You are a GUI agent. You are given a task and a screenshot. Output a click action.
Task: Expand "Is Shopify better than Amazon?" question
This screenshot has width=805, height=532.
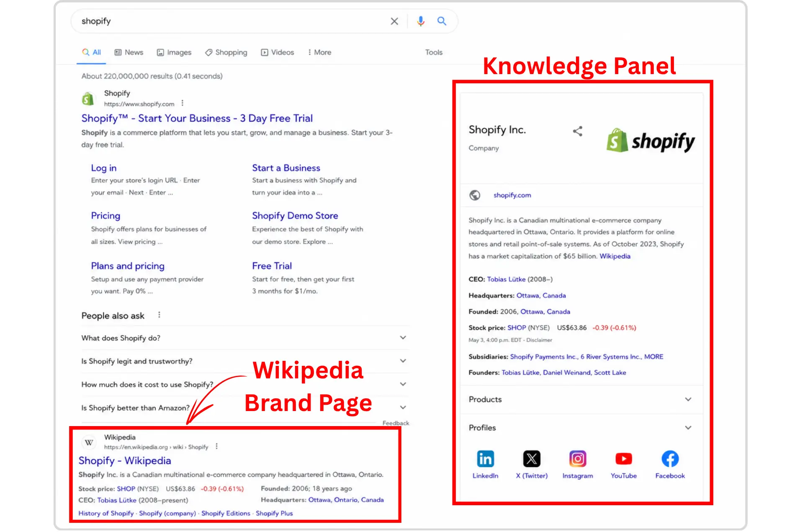coord(245,408)
